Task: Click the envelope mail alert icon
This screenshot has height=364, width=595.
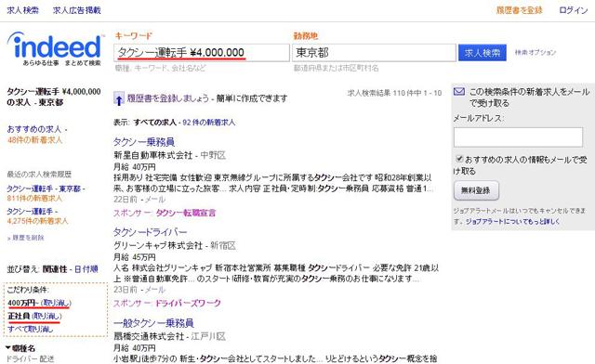Action: point(459,91)
